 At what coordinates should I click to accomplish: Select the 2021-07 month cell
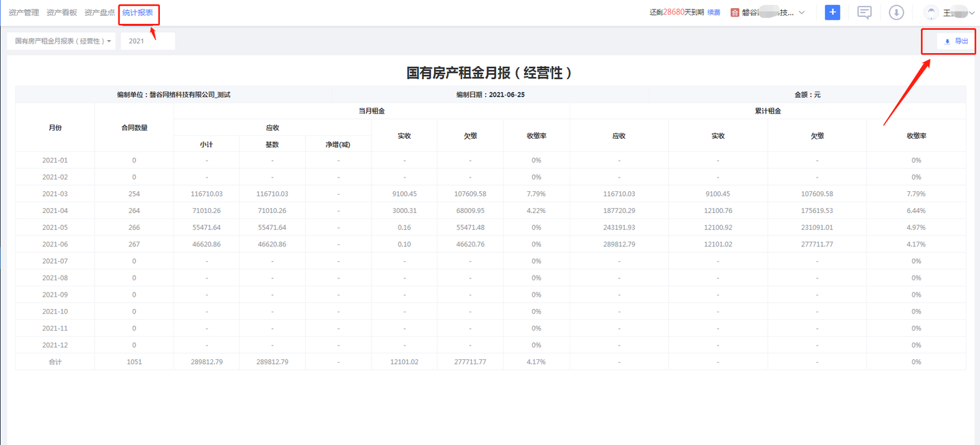55,261
